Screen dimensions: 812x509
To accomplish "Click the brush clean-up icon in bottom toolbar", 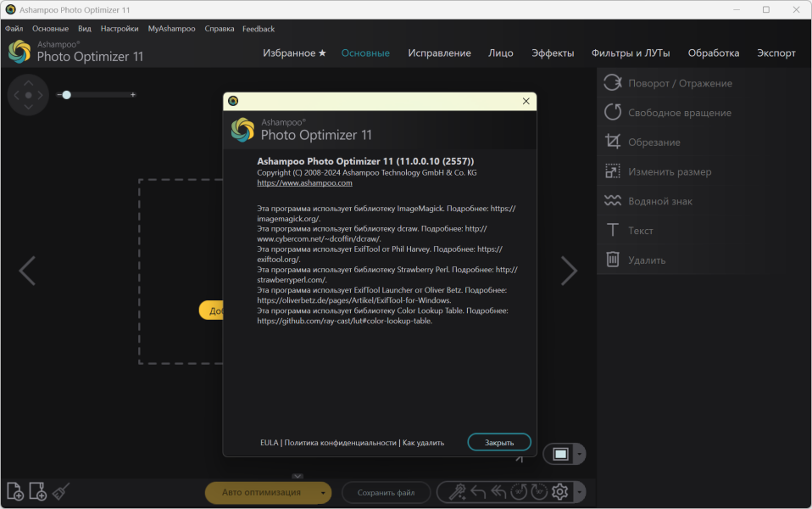I will pos(60,491).
